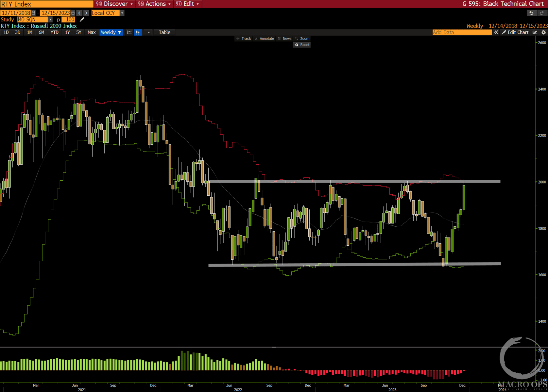The height and width of the screenshot is (392, 548).
Task: Open the annotation notepad icon near Edit Chart
Action: (x=535, y=32)
